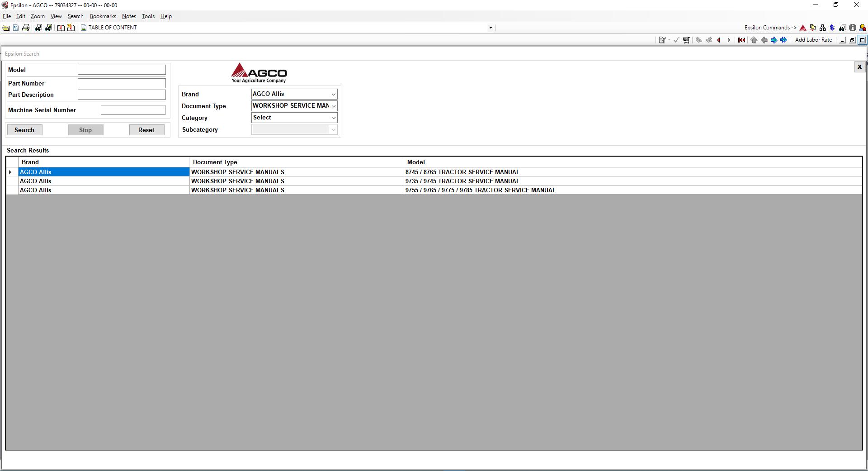The width and height of the screenshot is (868, 471).
Task: Click the Search button
Action: tap(24, 130)
